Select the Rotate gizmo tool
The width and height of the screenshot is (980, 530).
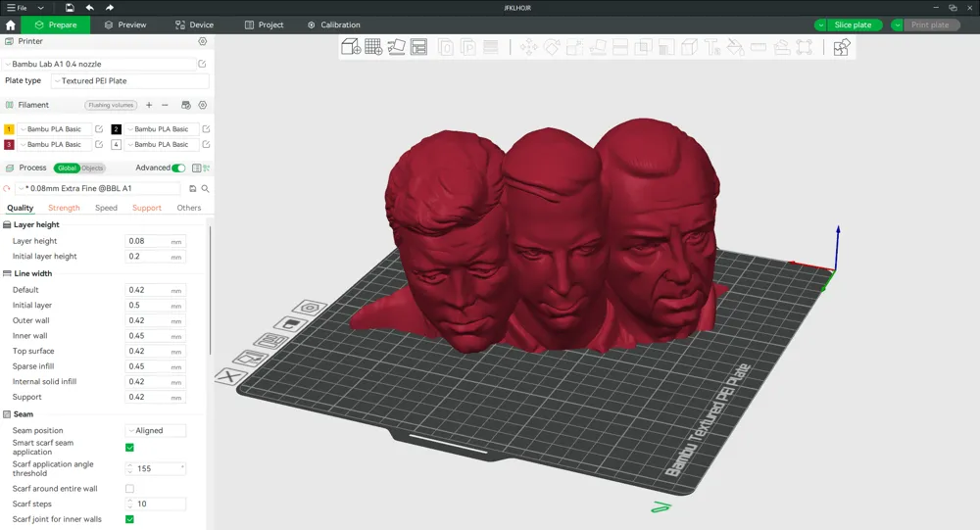click(552, 47)
